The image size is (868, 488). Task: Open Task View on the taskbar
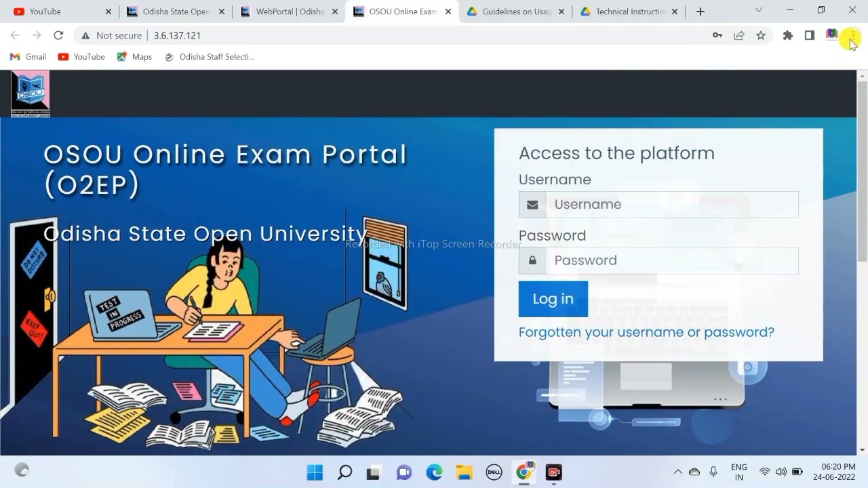[373, 472]
